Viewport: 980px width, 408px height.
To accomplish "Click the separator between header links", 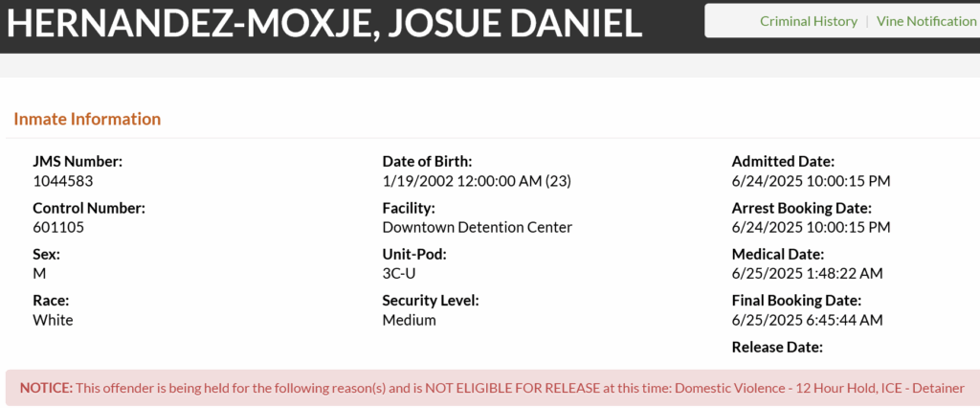I will (867, 21).
